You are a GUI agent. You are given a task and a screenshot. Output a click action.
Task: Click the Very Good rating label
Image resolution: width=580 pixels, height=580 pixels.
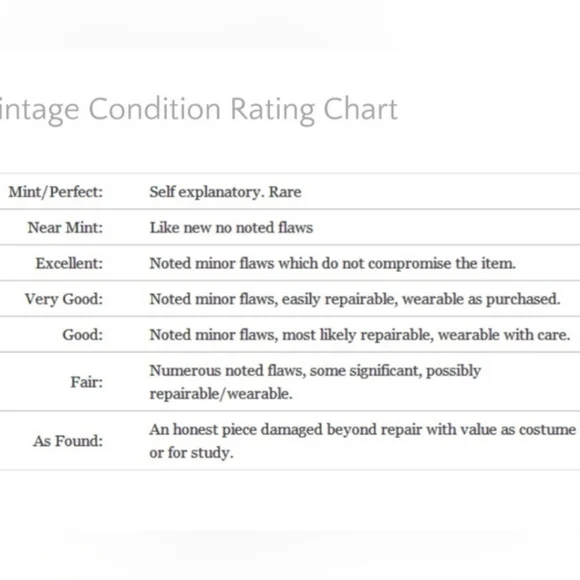pos(64,299)
